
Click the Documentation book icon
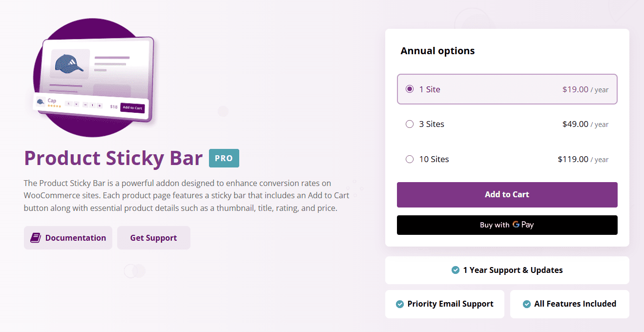point(36,237)
